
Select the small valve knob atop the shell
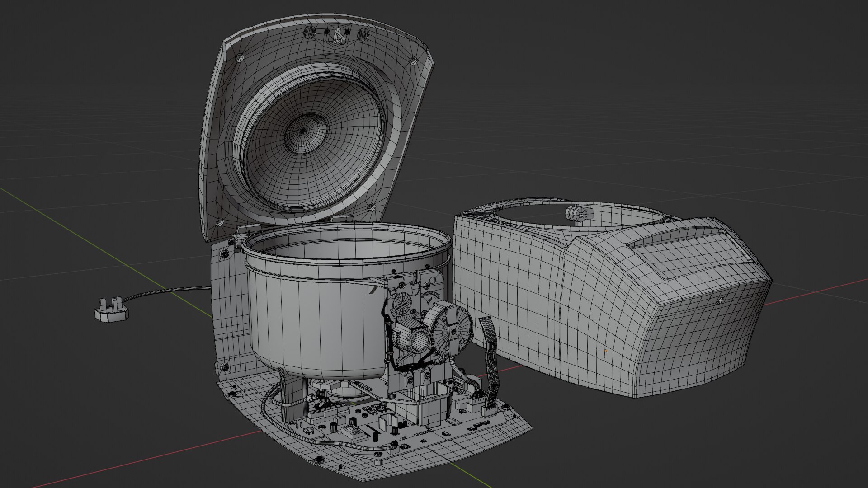579,213
